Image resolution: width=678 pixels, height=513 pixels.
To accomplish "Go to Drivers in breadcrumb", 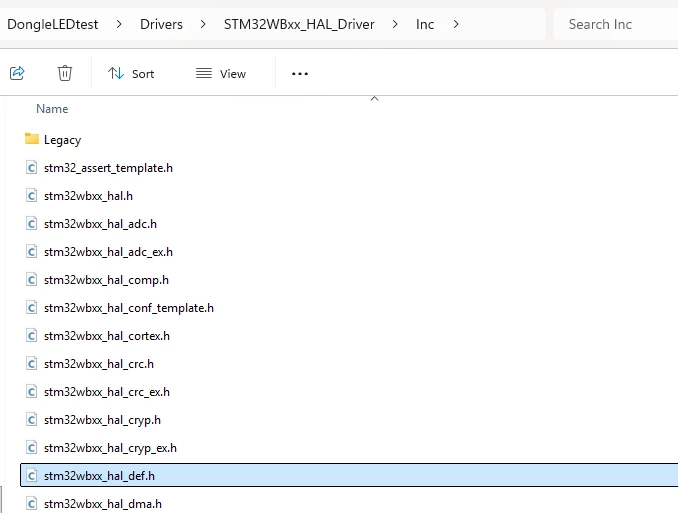I will tap(161, 24).
